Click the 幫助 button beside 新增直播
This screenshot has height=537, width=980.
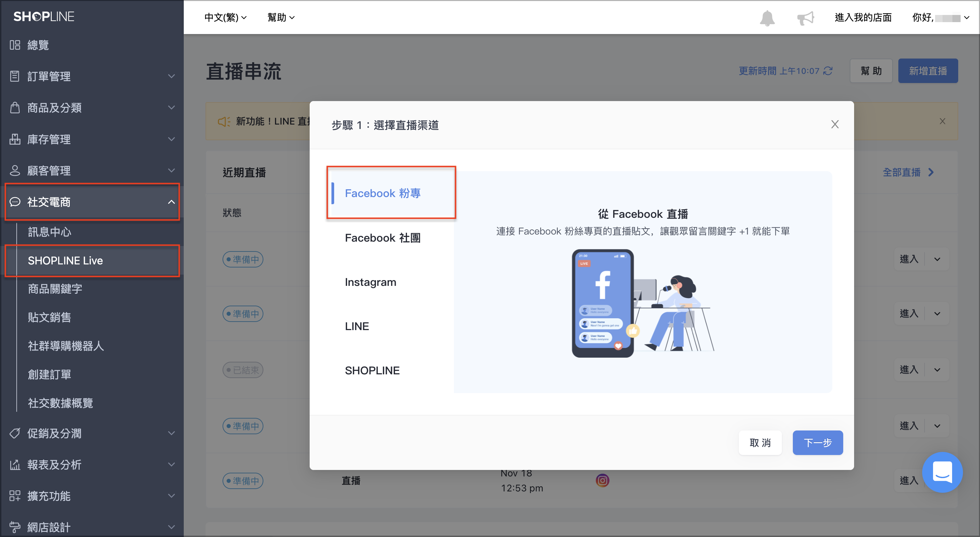pyautogui.click(x=871, y=71)
